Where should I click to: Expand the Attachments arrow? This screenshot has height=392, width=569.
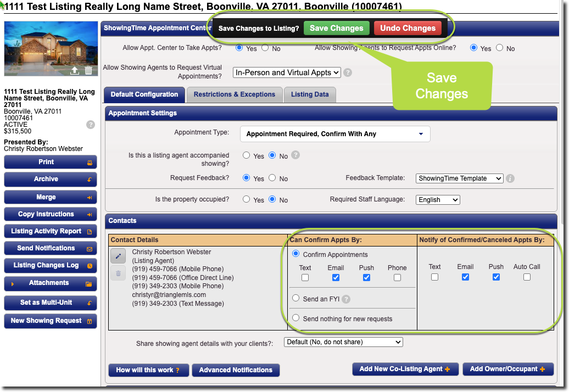tap(12, 284)
